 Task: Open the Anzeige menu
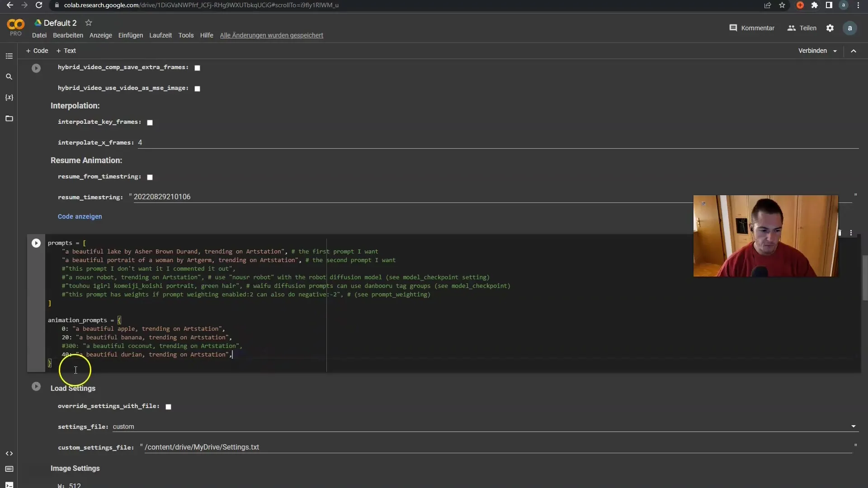(x=101, y=35)
